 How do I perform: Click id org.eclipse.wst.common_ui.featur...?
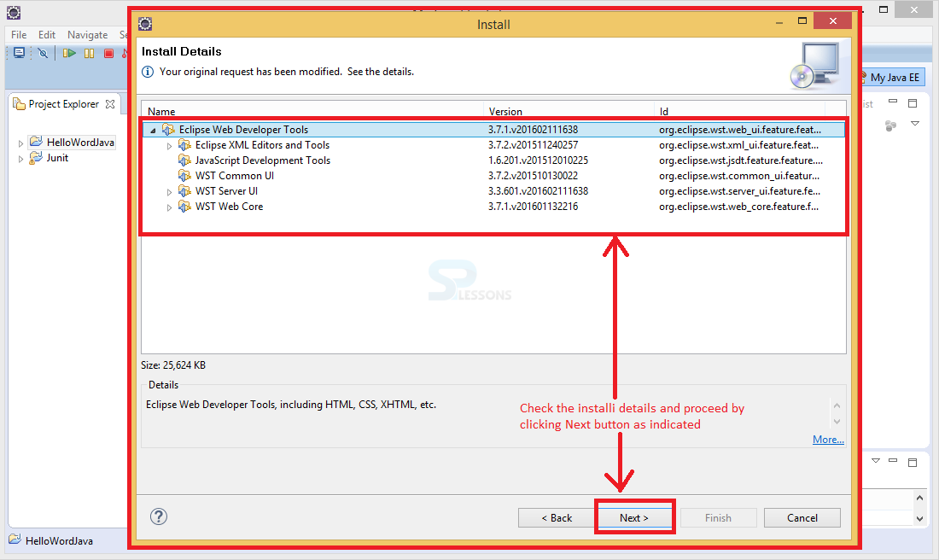(739, 176)
